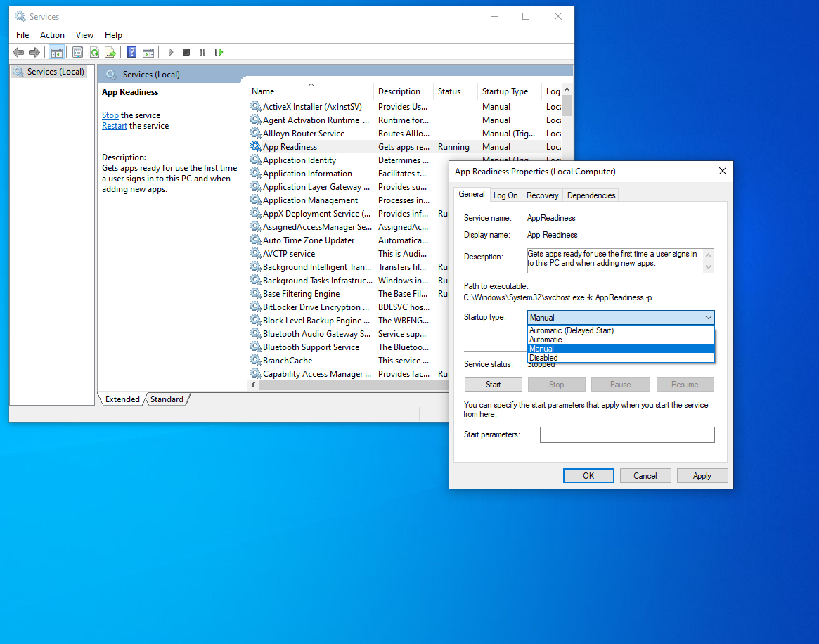Click Restart the service link
Viewport: 819px width, 644px height.
[115, 126]
